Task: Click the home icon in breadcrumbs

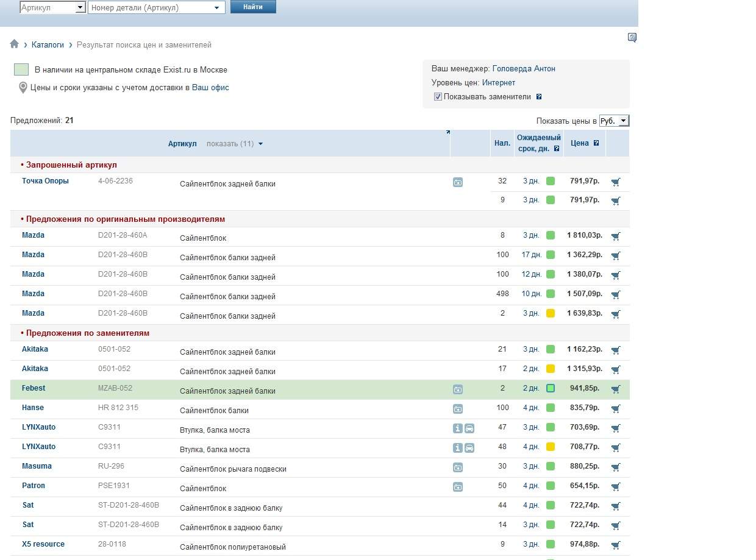Action: pos(15,44)
